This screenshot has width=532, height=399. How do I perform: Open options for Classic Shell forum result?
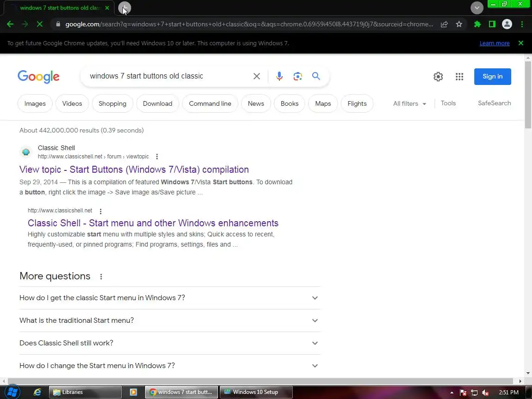(x=157, y=157)
